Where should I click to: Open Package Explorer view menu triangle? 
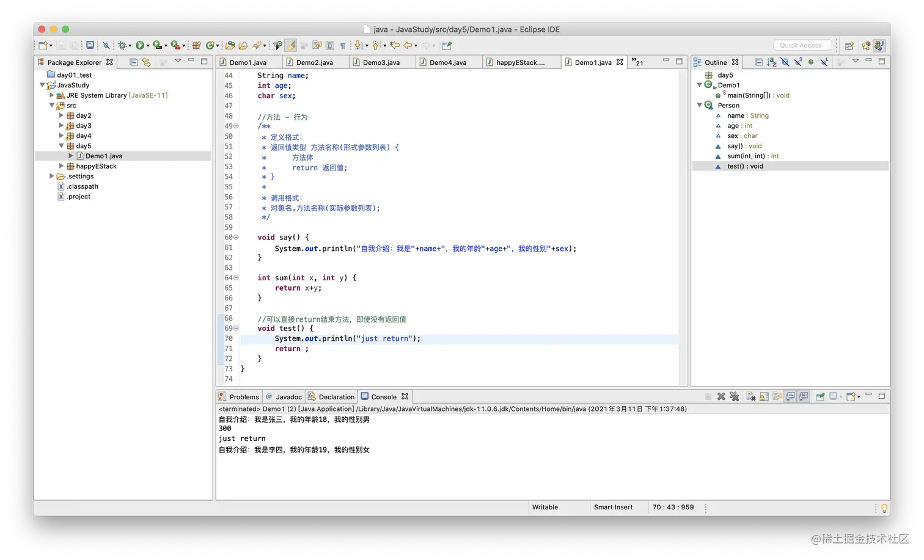click(x=178, y=61)
